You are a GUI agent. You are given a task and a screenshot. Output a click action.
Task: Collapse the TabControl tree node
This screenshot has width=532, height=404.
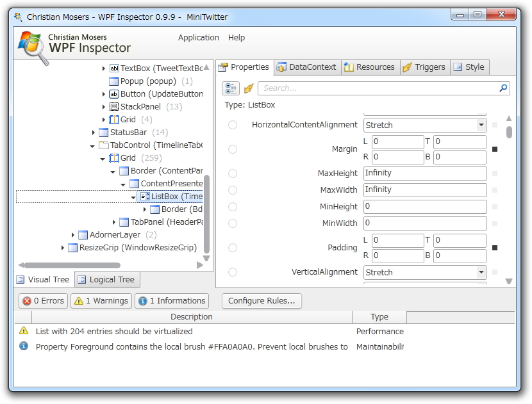[x=92, y=146]
